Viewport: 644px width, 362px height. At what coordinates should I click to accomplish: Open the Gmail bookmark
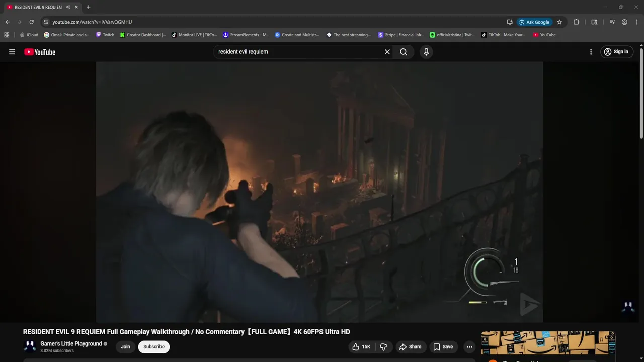coord(66,35)
